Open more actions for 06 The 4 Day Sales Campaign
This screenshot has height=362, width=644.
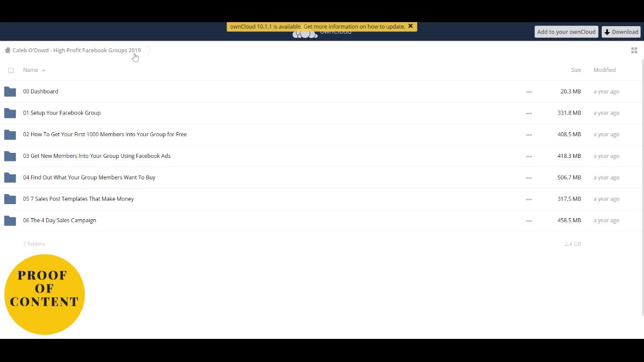tap(529, 221)
